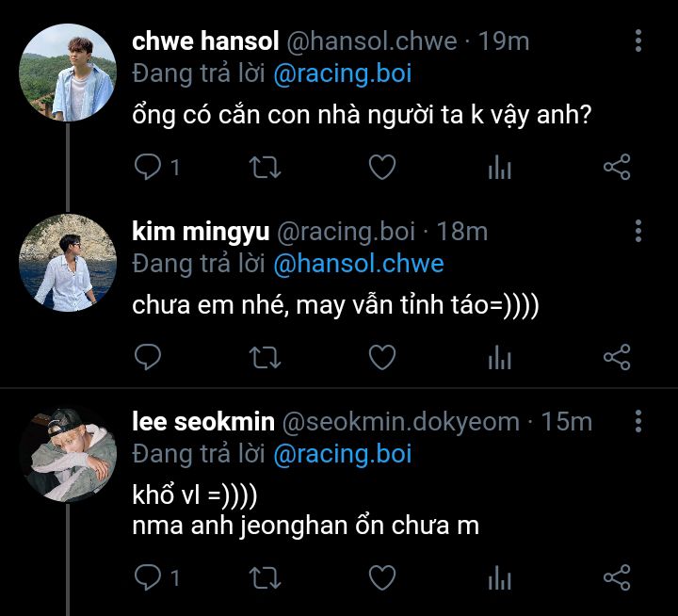The width and height of the screenshot is (678, 616).
Task: Open more options on kim mingyu's tweet
Action: 638,231
